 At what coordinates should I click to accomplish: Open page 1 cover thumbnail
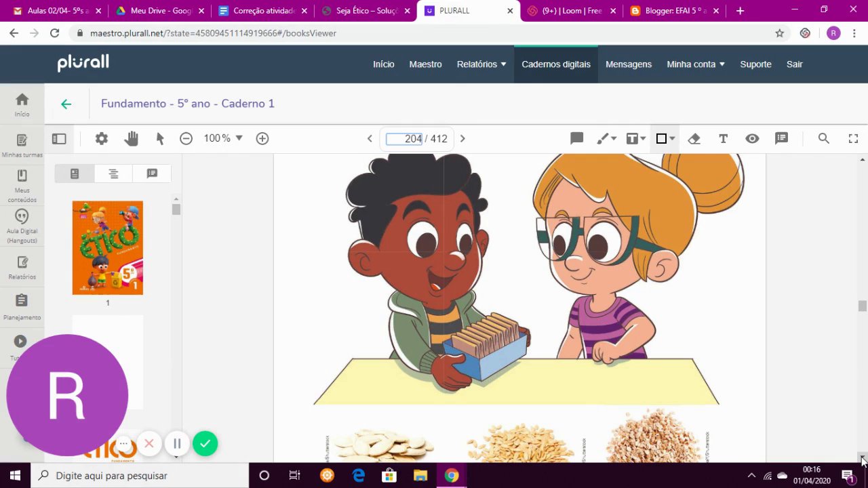(108, 247)
